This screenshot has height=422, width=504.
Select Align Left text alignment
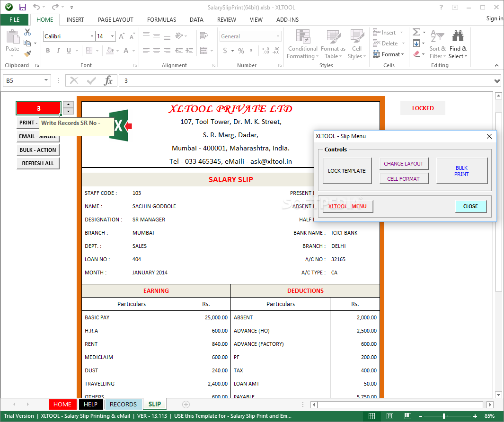(146, 51)
